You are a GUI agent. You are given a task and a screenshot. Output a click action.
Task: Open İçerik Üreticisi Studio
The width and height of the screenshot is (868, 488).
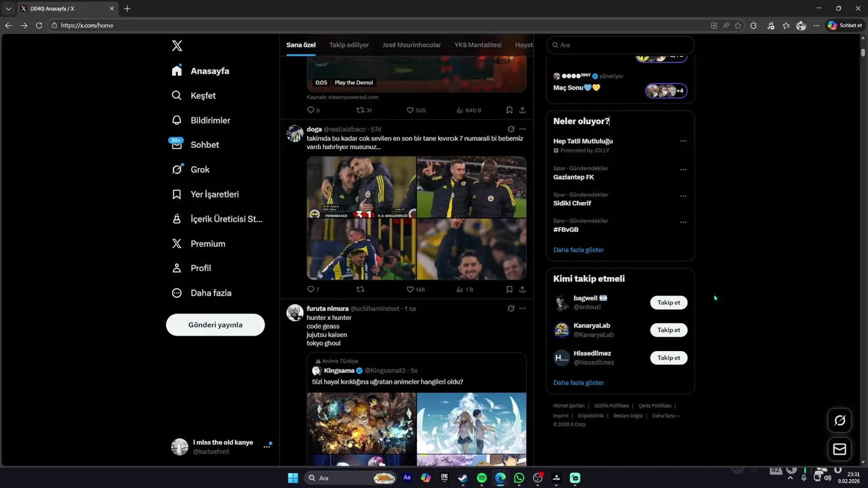[x=217, y=219]
